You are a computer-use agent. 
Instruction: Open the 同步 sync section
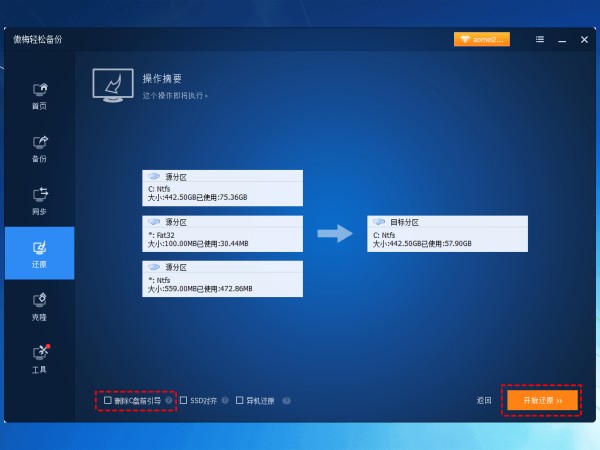click(39, 202)
